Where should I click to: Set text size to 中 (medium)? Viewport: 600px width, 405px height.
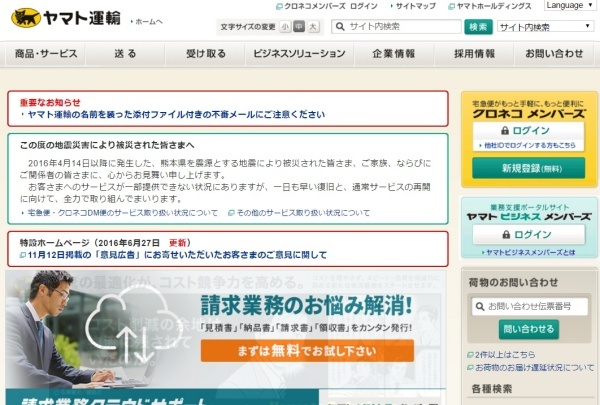298,27
